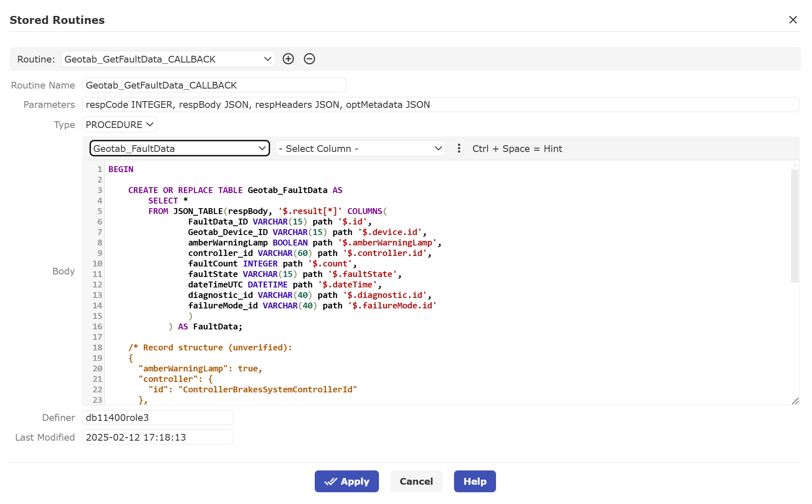Close the Stored Routines dialog
The width and height of the screenshot is (812, 504).
tap(793, 20)
